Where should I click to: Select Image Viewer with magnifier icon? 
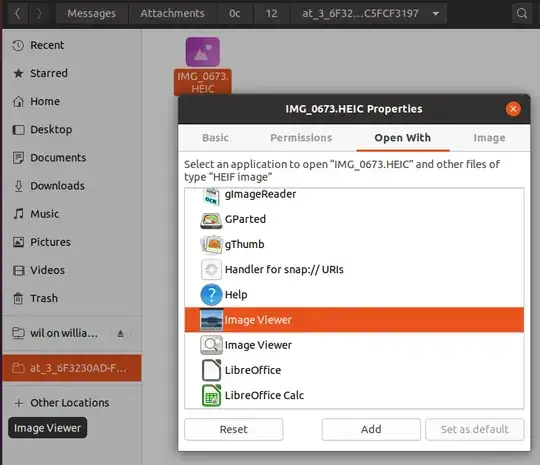(x=354, y=345)
